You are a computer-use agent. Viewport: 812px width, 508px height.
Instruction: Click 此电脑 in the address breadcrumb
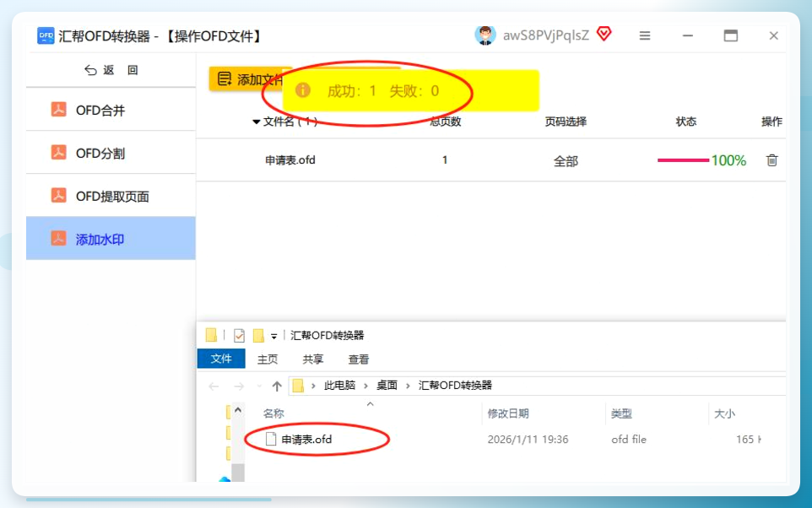(339, 386)
